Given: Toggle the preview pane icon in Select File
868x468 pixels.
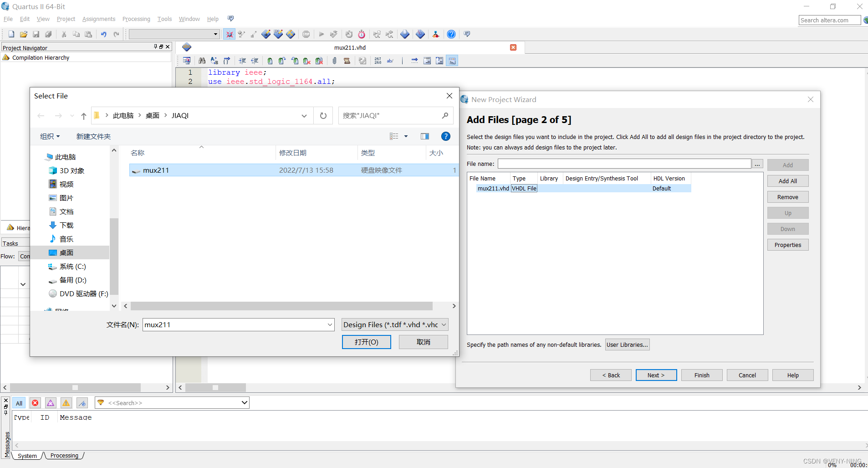Looking at the screenshot, I should pos(425,136).
